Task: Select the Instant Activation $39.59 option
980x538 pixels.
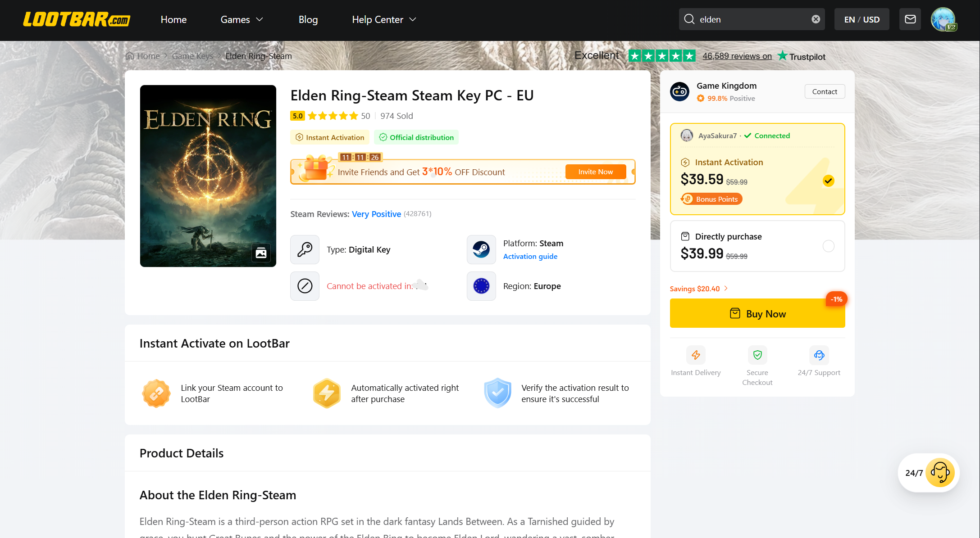Action: 757,169
